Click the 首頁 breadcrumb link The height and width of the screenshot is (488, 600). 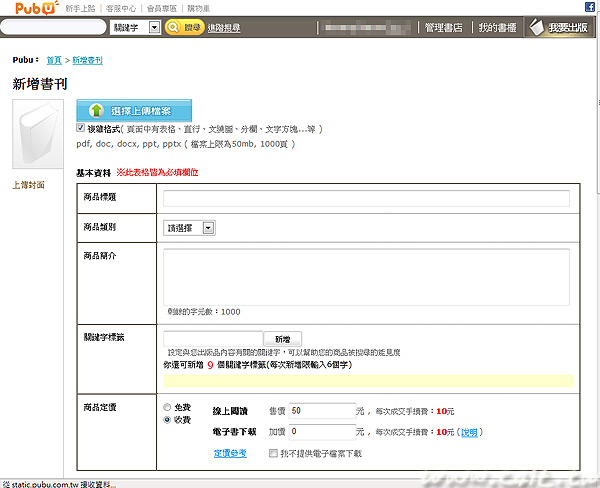click(54, 60)
